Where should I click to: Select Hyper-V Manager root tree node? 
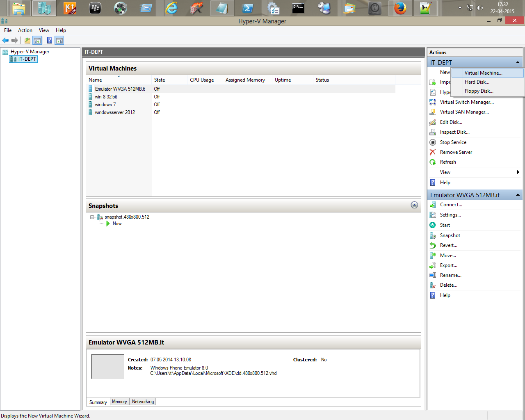[x=30, y=52]
